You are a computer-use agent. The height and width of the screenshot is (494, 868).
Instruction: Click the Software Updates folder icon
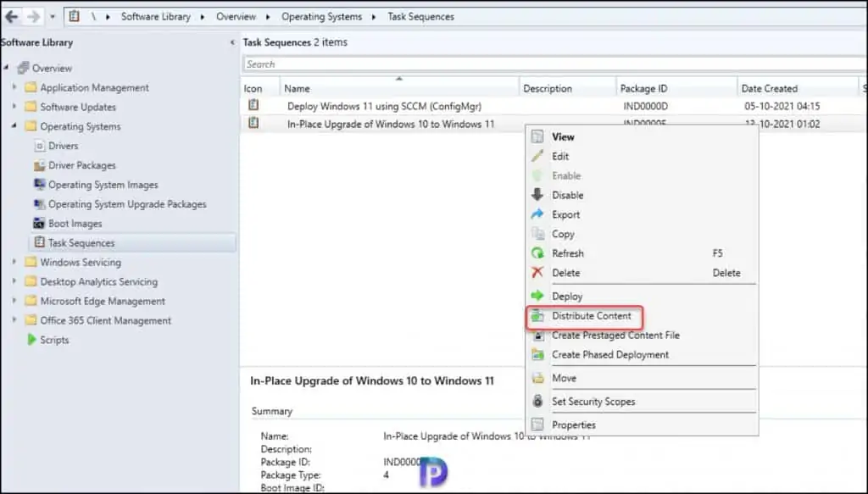click(x=31, y=107)
